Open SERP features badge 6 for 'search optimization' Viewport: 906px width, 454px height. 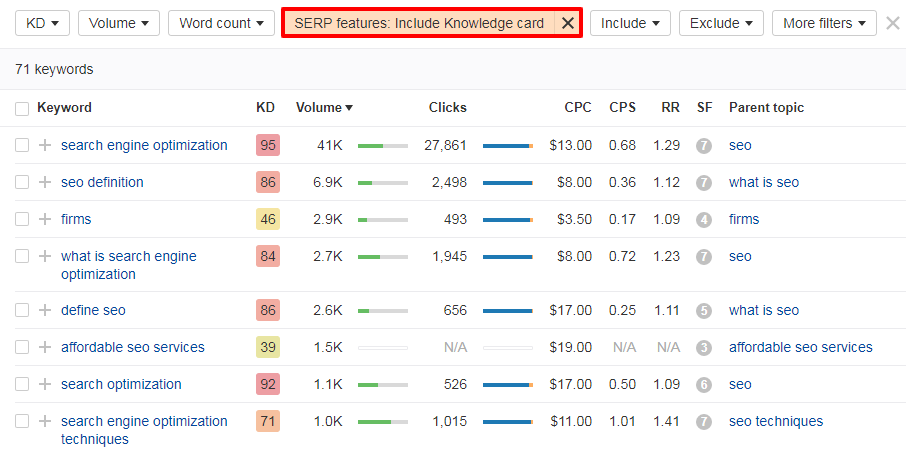pyautogui.click(x=703, y=385)
